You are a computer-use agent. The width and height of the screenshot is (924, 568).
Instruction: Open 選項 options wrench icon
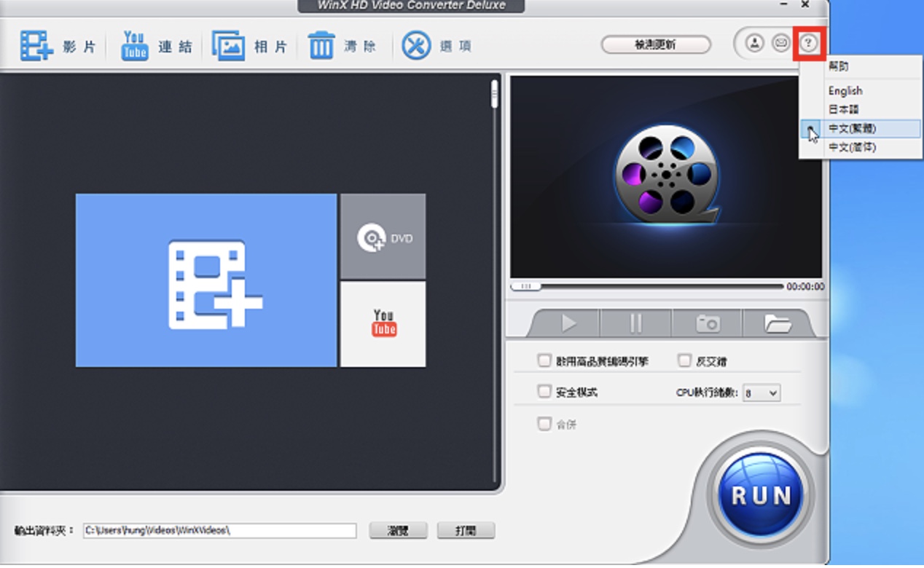(416, 46)
